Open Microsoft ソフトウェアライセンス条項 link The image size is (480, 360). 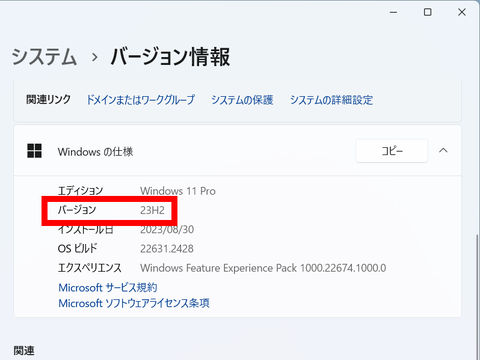point(134,303)
